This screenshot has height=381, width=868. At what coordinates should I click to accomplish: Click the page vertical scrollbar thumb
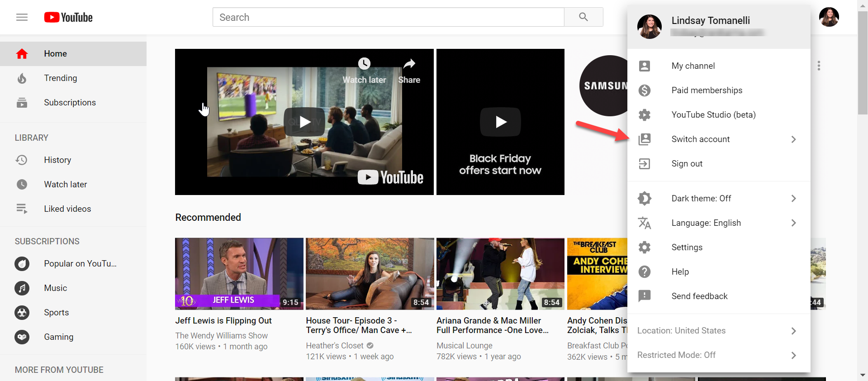pyautogui.click(x=863, y=63)
